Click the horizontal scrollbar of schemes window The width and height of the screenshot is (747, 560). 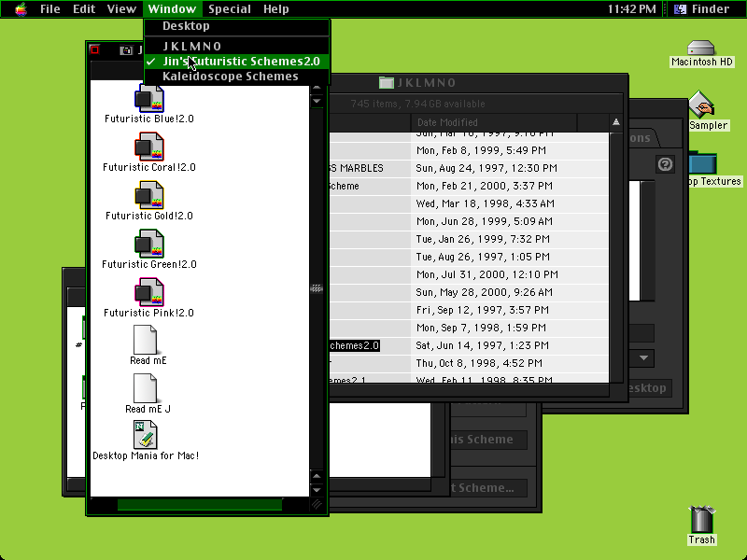tap(200, 505)
